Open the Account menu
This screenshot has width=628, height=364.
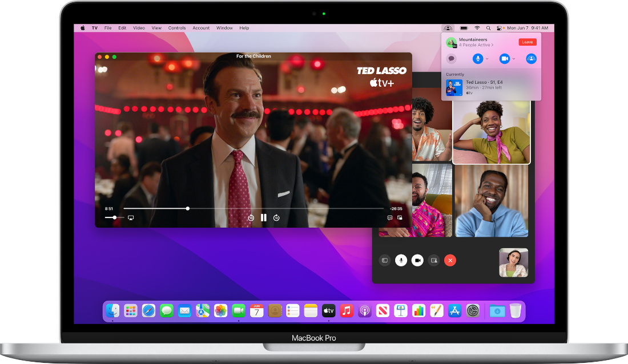[201, 28]
